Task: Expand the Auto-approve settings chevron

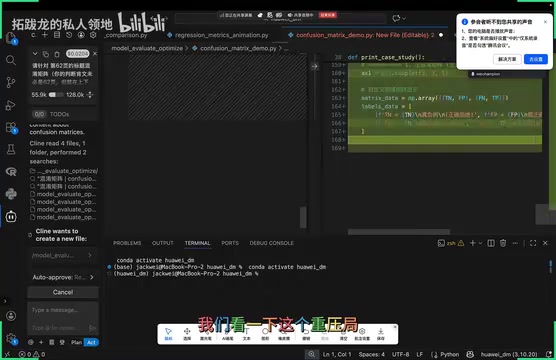Action: coord(92,277)
